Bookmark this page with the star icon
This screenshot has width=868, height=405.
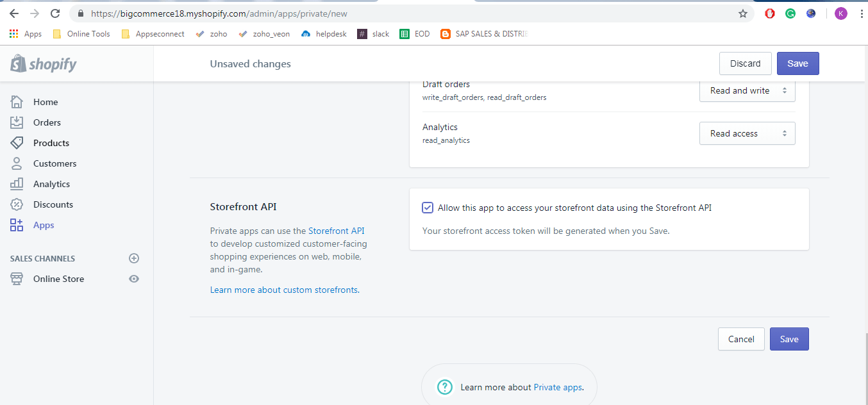click(x=743, y=13)
